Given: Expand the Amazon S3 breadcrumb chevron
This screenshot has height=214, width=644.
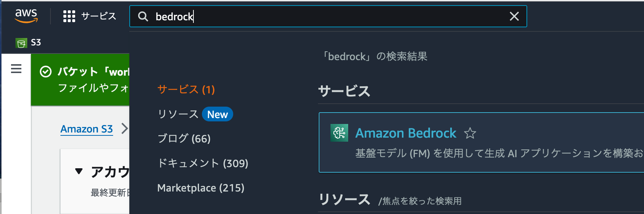Looking at the screenshot, I should [x=124, y=129].
